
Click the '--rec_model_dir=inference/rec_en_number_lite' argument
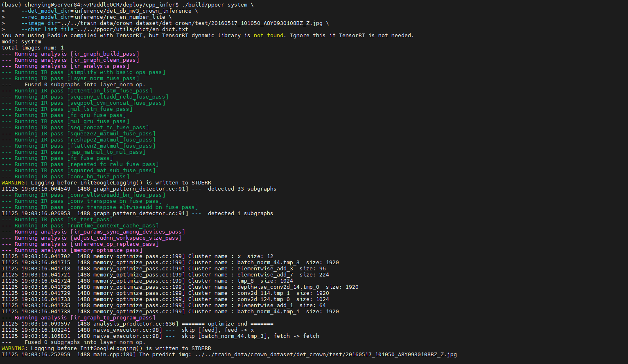[x=93, y=17]
